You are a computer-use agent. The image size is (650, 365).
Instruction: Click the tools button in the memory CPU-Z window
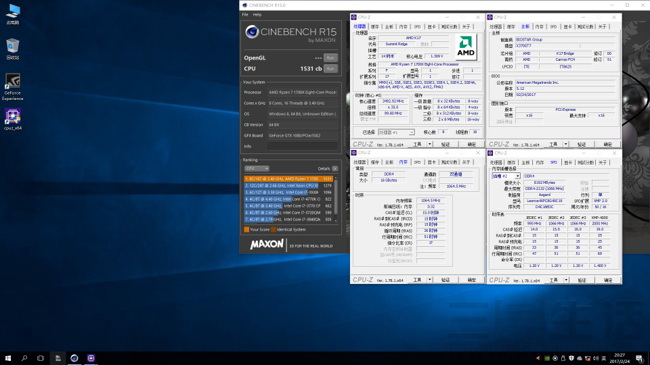[417, 280]
